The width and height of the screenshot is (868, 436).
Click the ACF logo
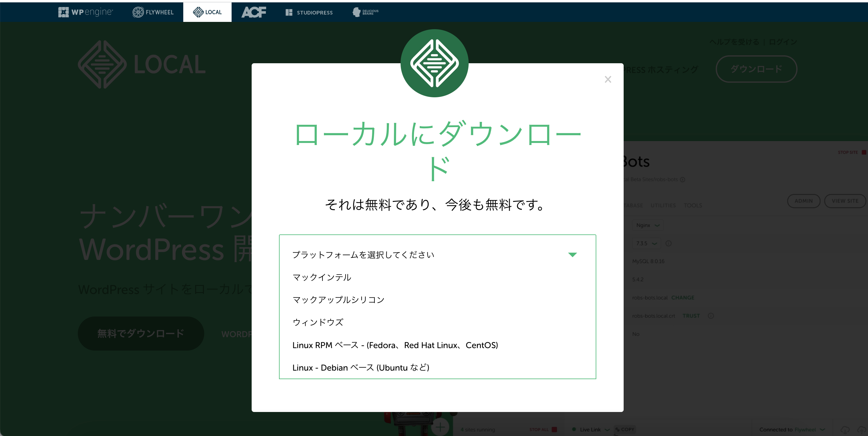coord(253,12)
